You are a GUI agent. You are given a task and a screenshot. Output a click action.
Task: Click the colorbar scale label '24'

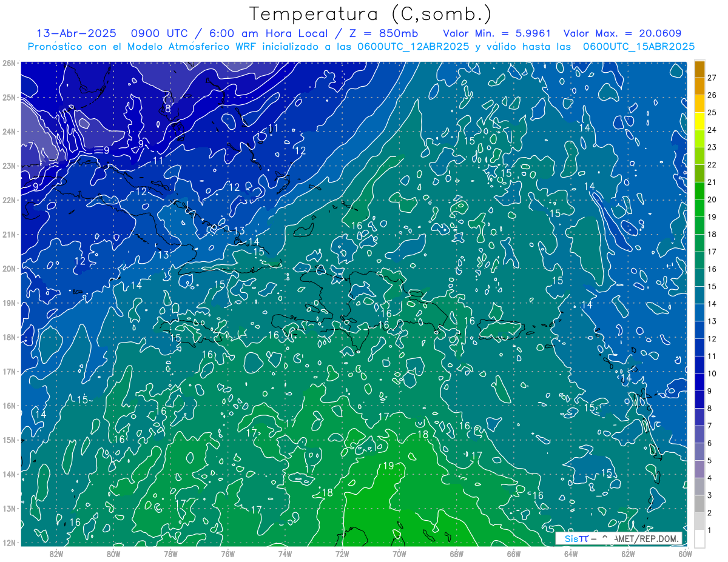(712, 130)
